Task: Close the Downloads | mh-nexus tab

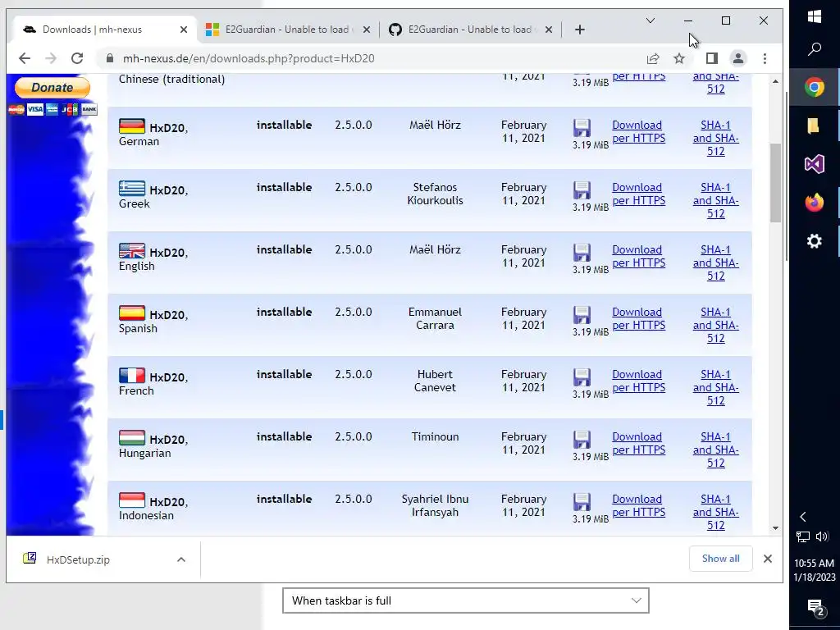Action: tap(184, 30)
